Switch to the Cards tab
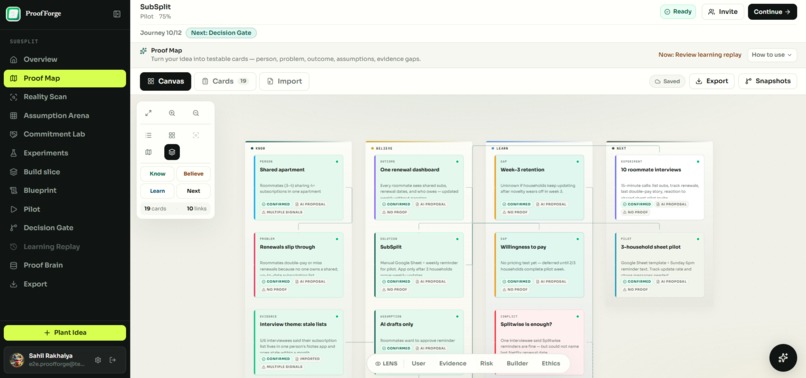The width and height of the screenshot is (806, 378). (x=225, y=81)
